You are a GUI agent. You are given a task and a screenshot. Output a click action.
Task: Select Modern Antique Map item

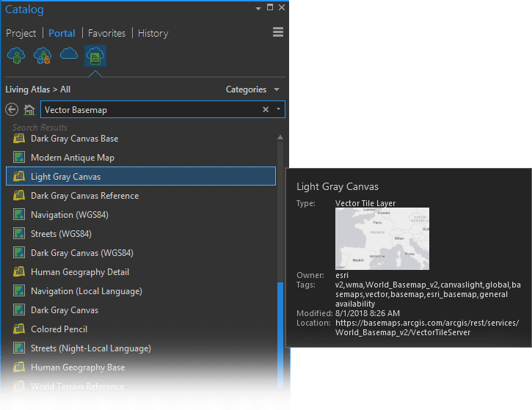pos(72,158)
